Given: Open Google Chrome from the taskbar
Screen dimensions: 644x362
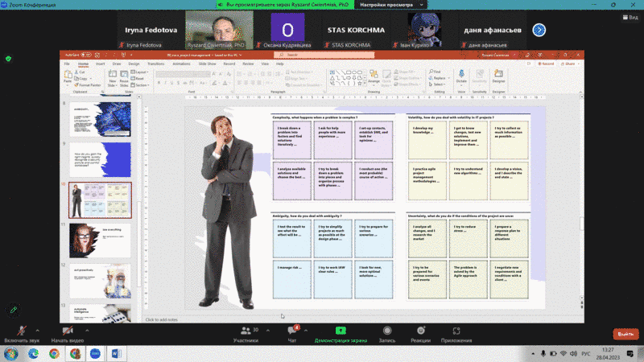Looking at the screenshot, I should [x=53, y=353].
